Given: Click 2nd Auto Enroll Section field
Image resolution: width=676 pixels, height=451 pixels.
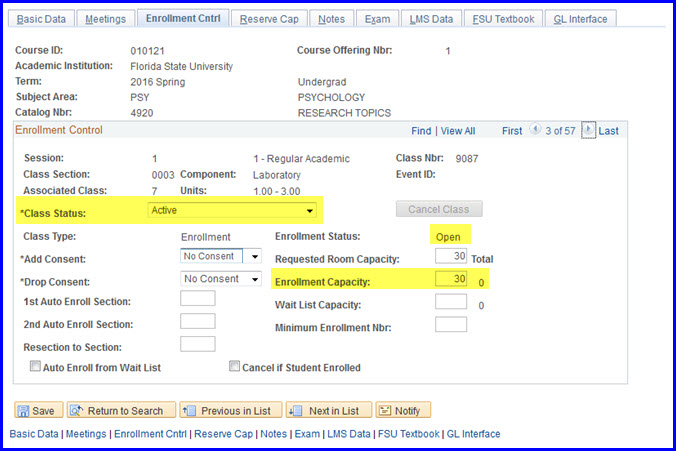Looking at the screenshot, I should pos(197,321).
